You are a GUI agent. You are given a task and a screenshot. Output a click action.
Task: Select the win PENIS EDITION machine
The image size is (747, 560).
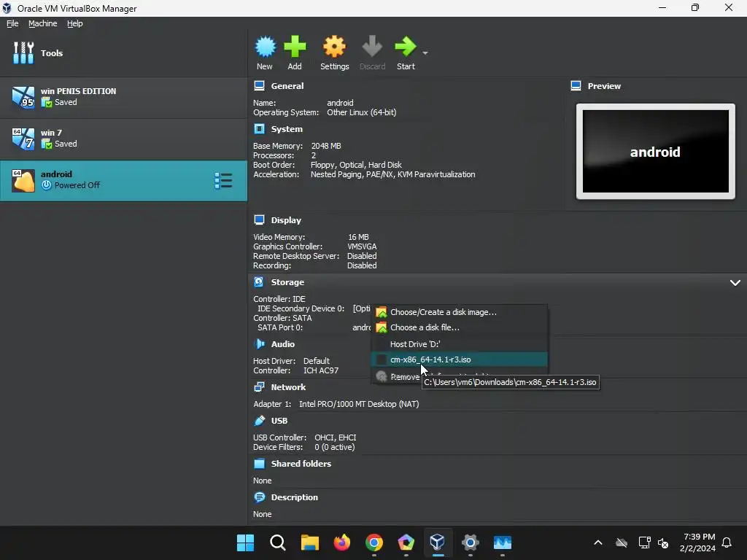[123, 97]
